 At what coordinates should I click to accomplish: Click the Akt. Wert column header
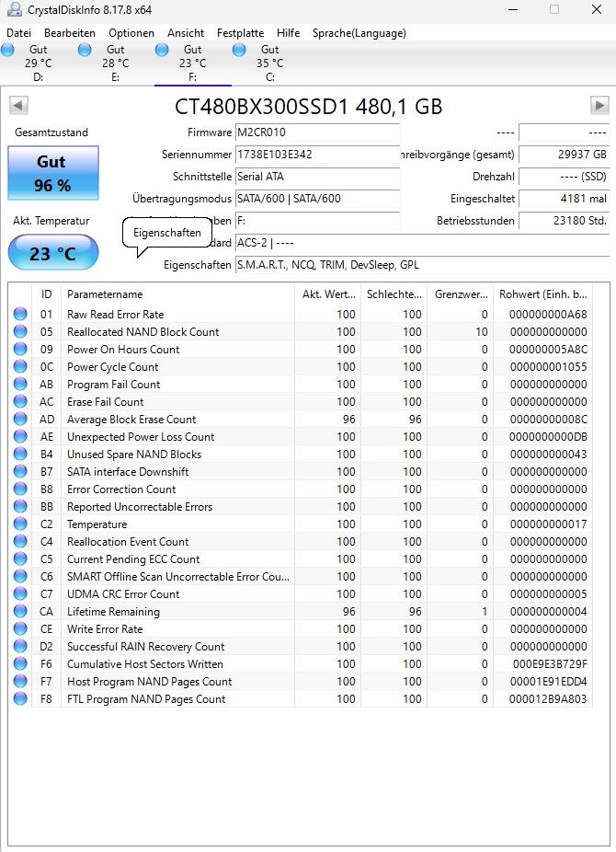point(328,294)
